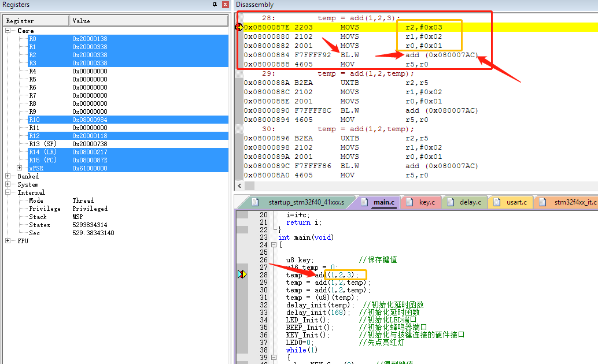
Task: Click source line 31 temp = (u8)(temp)
Action: click(322, 298)
